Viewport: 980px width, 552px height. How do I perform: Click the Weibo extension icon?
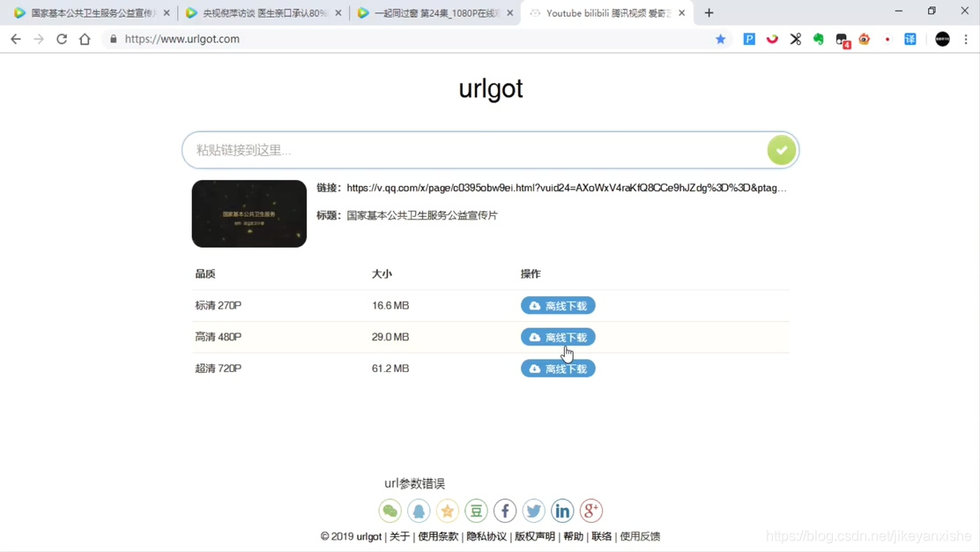point(865,39)
